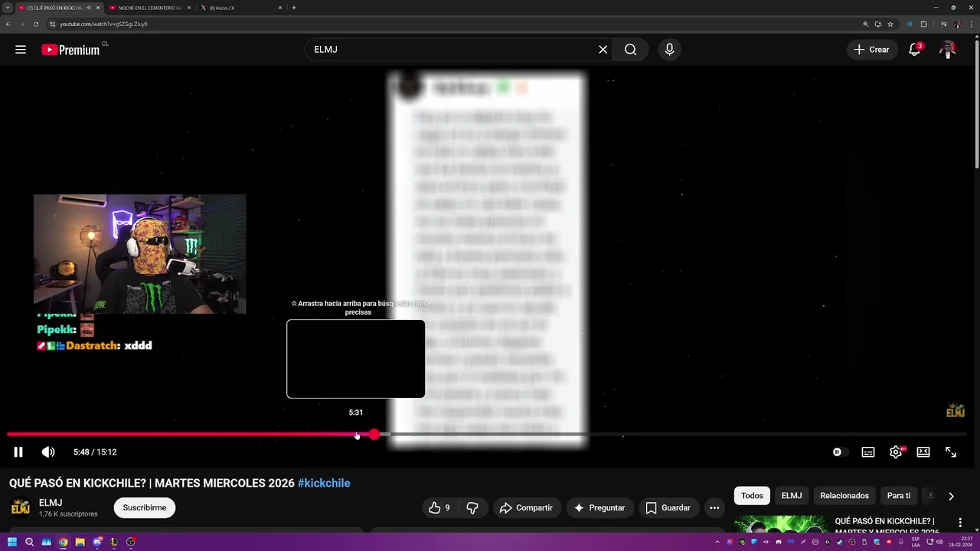Mute the playing tab's speaker icon
Screen dimensions: 980x551
click(x=89, y=8)
